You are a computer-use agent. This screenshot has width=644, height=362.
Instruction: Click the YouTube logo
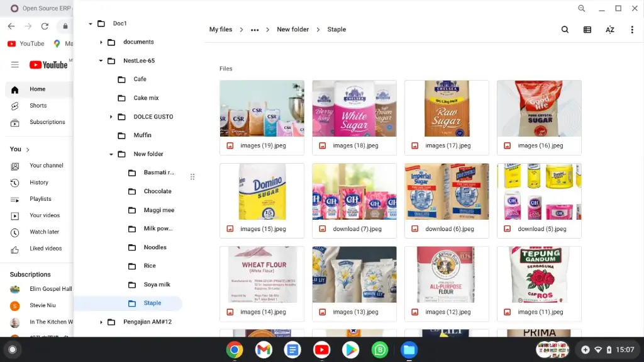point(48,65)
